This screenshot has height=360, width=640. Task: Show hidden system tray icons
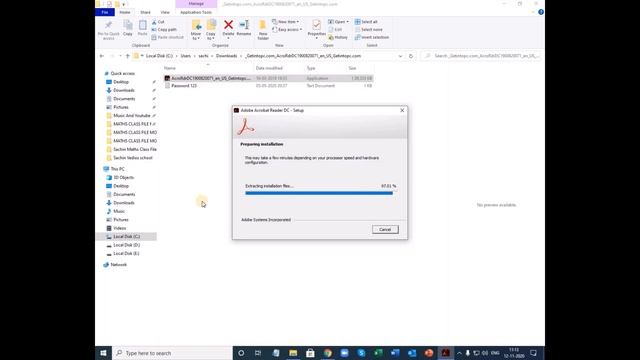pos(459,353)
